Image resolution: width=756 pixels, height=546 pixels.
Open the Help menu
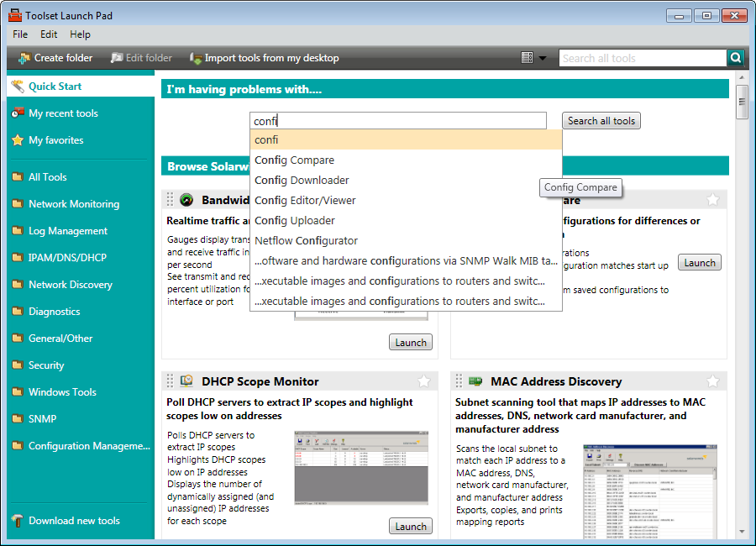pos(80,34)
